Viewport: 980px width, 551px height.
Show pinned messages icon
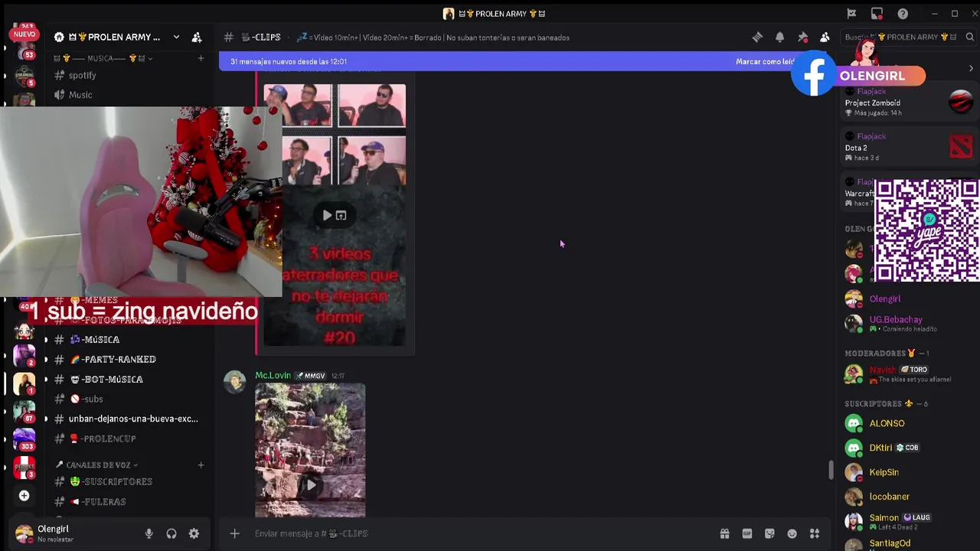click(802, 37)
